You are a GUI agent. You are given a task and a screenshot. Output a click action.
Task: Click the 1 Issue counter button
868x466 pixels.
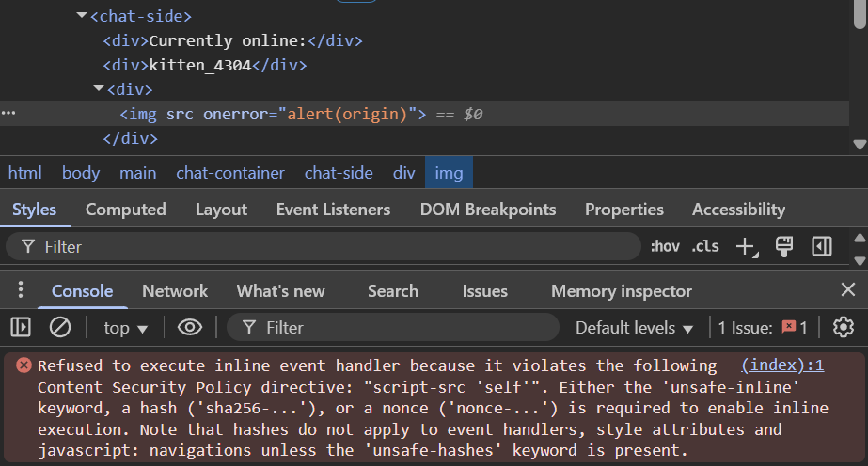click(762, 328)
